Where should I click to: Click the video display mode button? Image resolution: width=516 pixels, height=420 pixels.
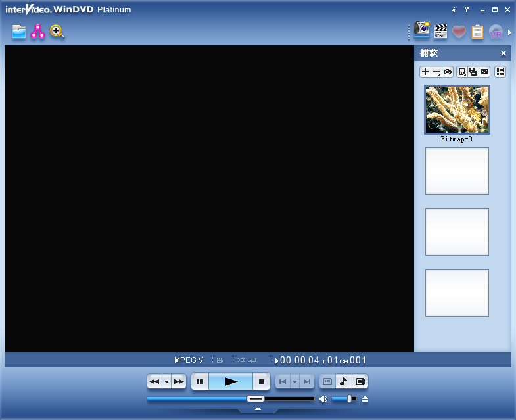pyautogui.click(x=360, y=382)
